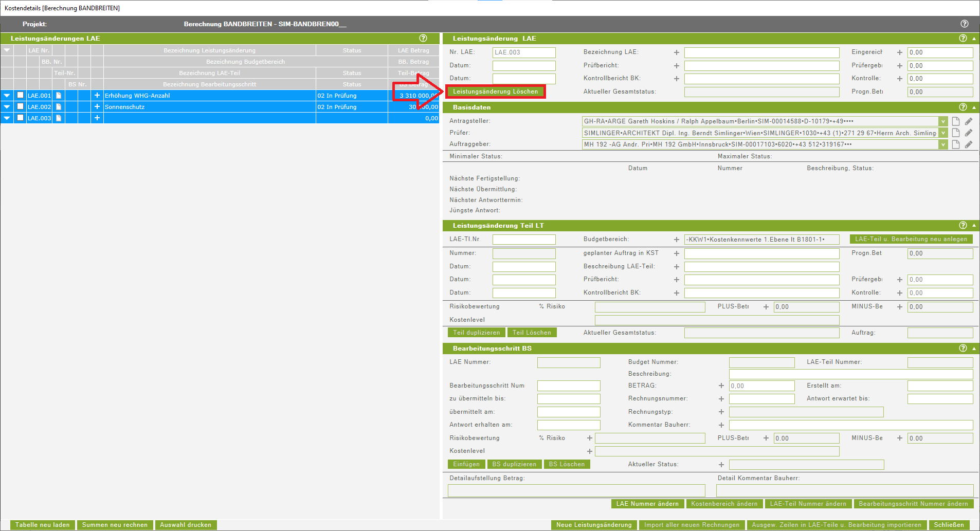Screen dimensions: 980x531
Task: Tick the checkbox for row LAE.001
Action: click(x=21, y=95)
